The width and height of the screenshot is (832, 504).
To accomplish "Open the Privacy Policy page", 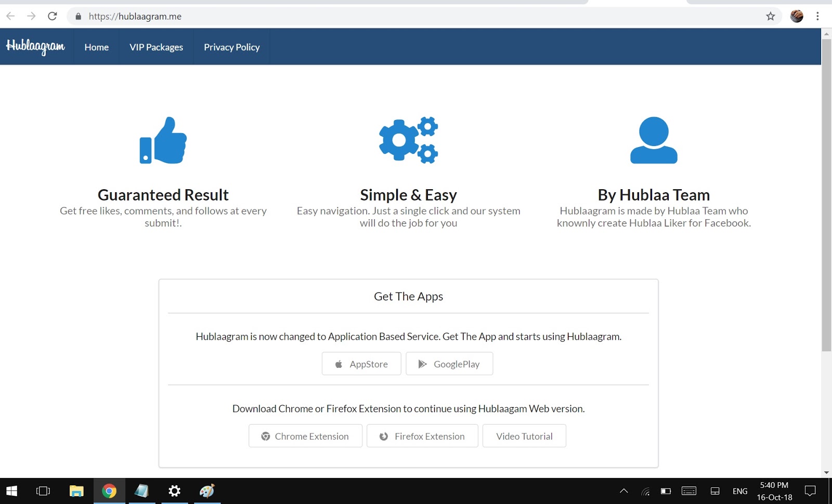I will click(x=232, y=47).
